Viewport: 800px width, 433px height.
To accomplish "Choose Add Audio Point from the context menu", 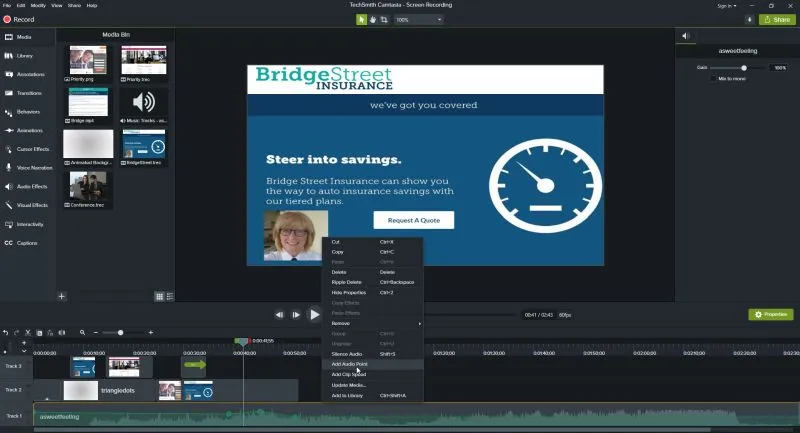I will [x=371, y=364].
